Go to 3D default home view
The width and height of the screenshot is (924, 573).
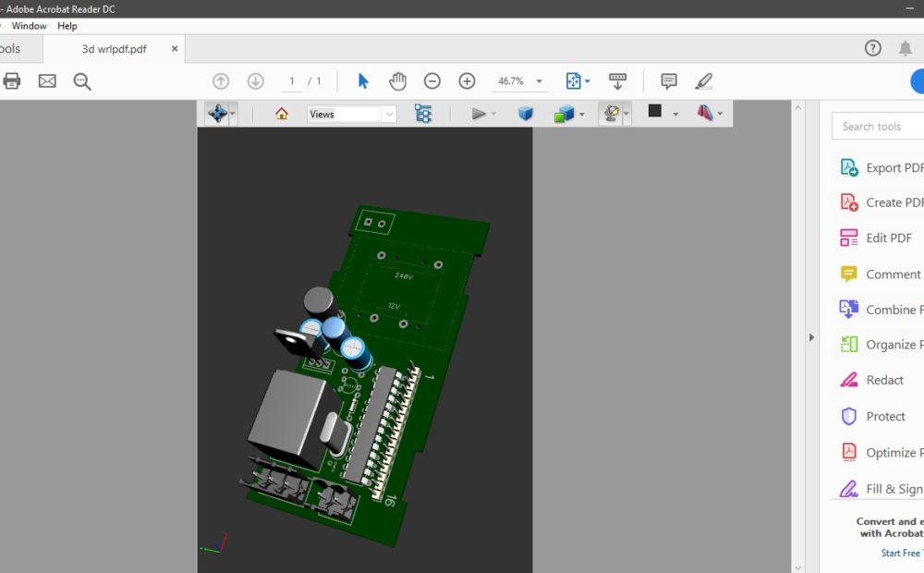(x=282, y=114)
